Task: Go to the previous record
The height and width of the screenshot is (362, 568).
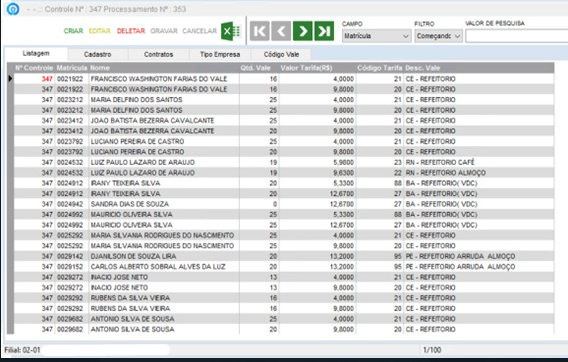Action: tap(281, 31)
